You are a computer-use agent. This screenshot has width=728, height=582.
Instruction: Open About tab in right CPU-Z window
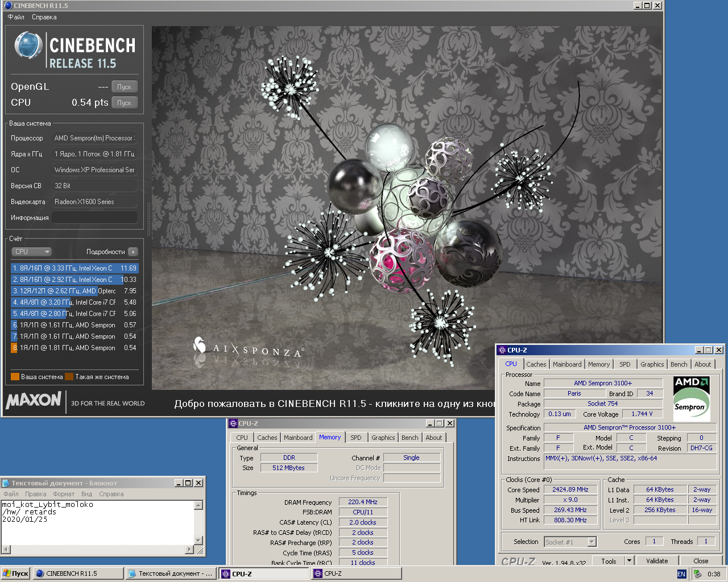[x=703, y=364]
